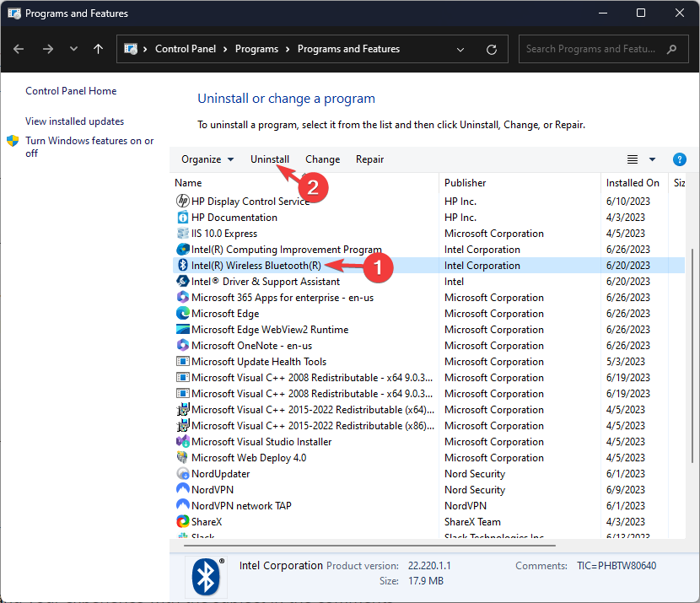
Task: Click the Repair toolbar button
Action: coord(369,159)
